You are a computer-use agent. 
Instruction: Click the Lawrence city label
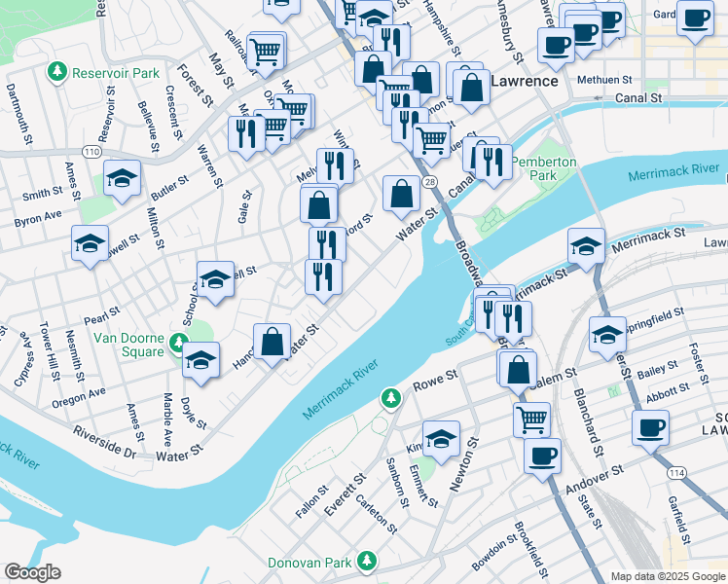pos(525,81)
